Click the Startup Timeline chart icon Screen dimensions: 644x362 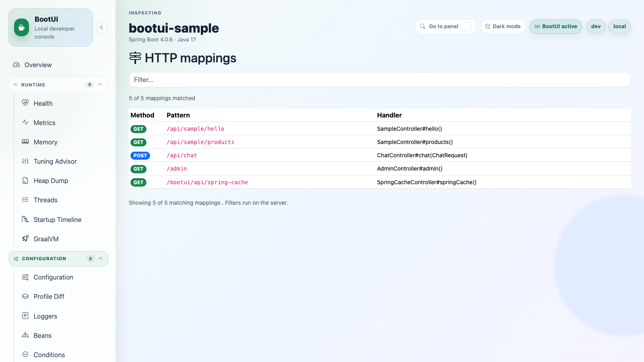25,219
